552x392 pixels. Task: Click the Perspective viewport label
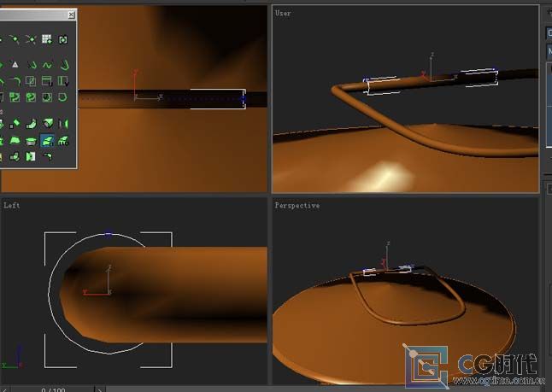pyautogui.click(x=297, y=206)
